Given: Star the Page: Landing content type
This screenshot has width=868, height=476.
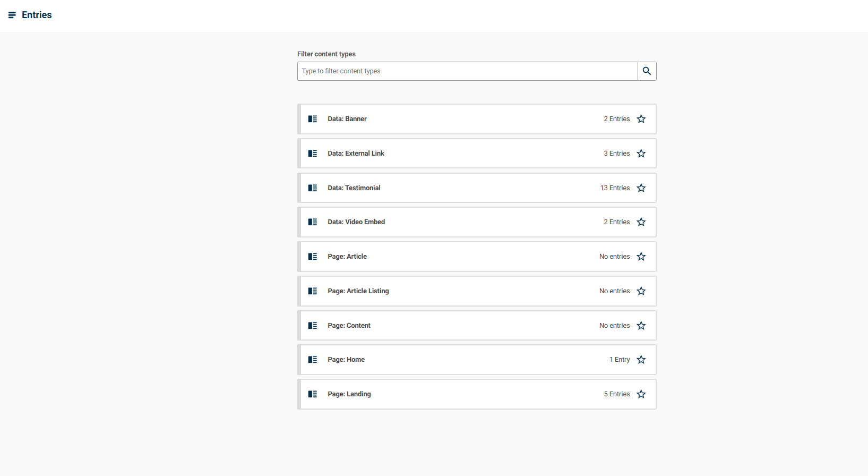Looking at the screenshot, I should click(641, 394).
